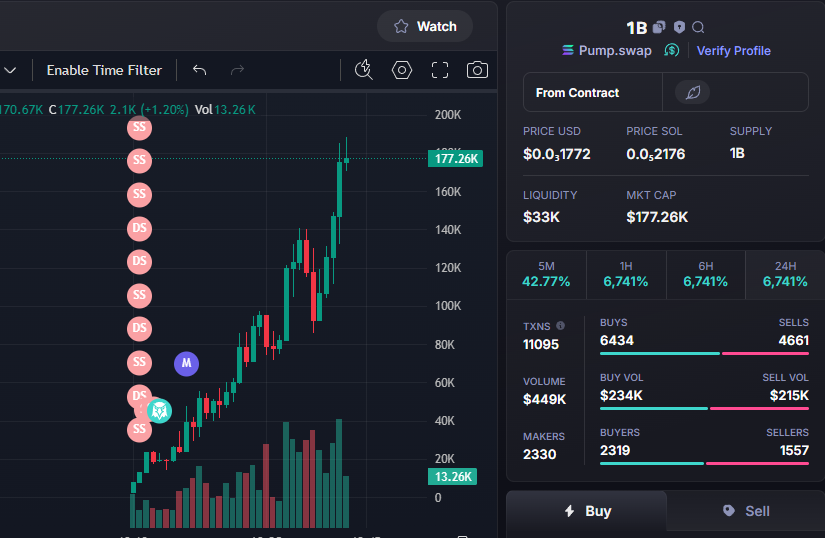
Task: Click the makers count 2330
Action: [x=539, y=454]
